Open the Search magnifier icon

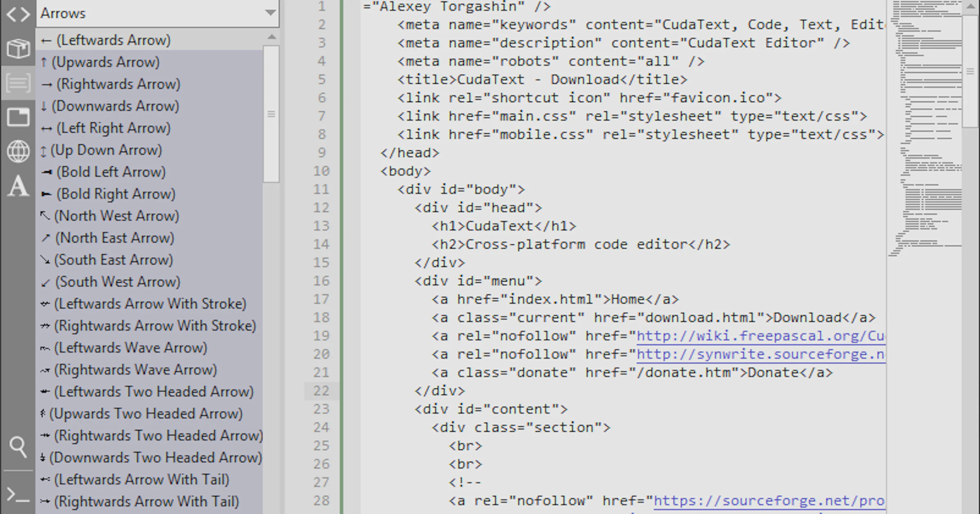point(18,447)
